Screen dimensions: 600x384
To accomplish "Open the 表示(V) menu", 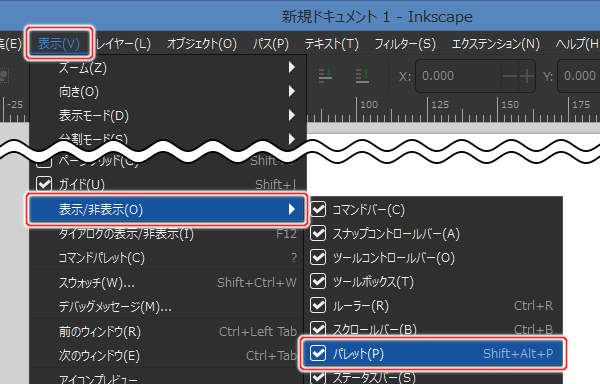I will [59, 43].
